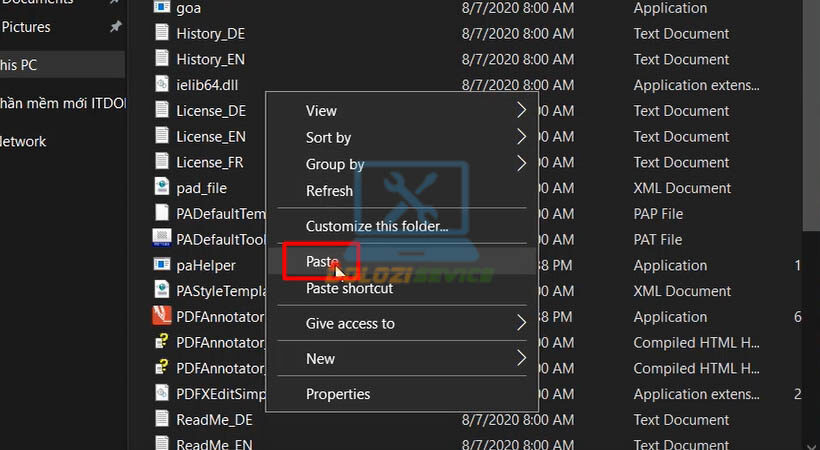Expand the View submenu arrow
Viewport: 820px width, 450px height.
tap(521, 110)
